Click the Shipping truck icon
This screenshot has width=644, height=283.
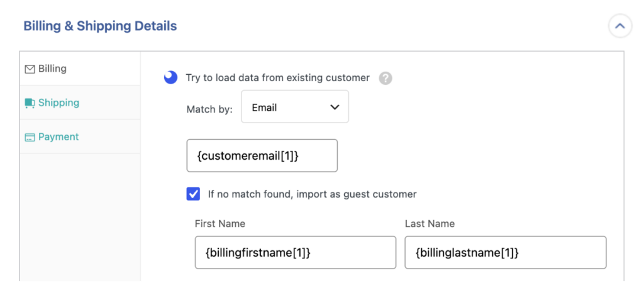coord(30,103)
